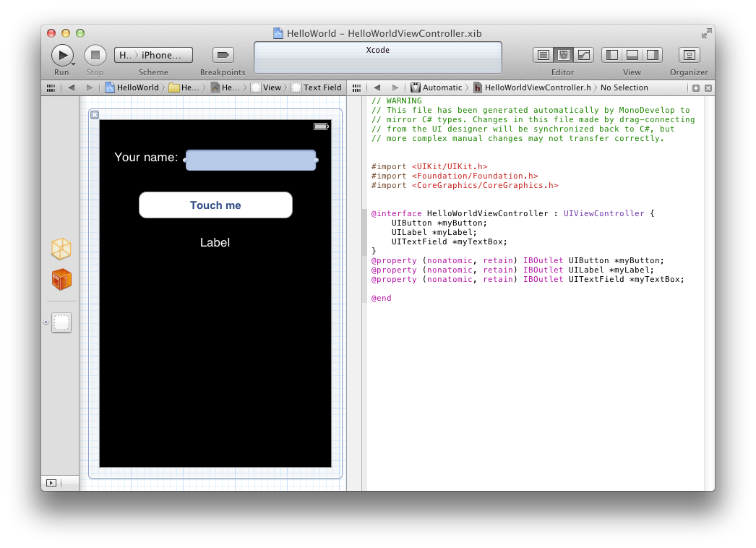This screenshot has height=548, width=756.
Task: Select the First Responder orange cube
Action: tap(61, 280)
